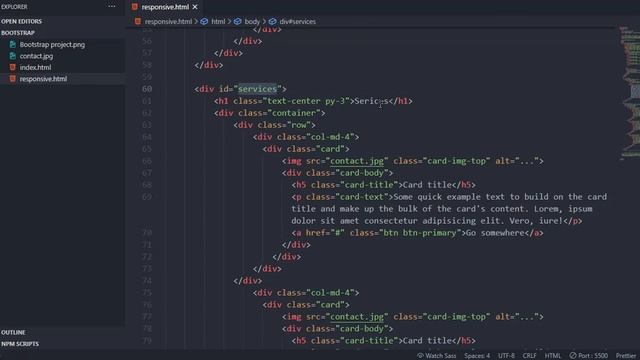640x360 pixels.
Task: Click the EXPLORER panel title
Action: [14, 7]
